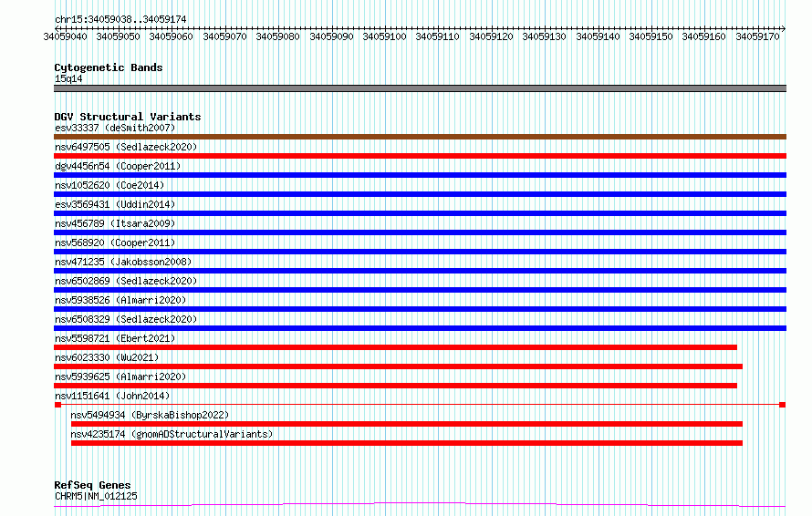Click ruler position 34059050
This screenshot has height=516, width=812.
click(118, 36)
